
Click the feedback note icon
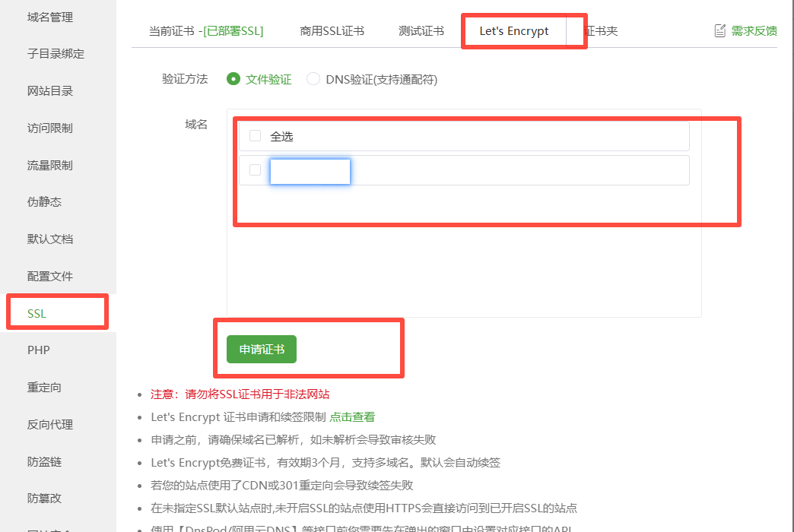[x=719, y=31]
